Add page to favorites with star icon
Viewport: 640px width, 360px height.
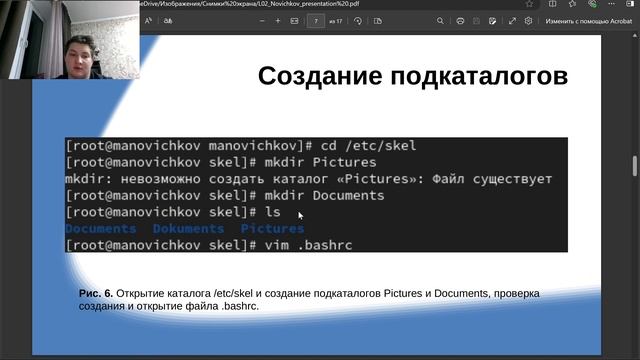[x=529, y=4]
